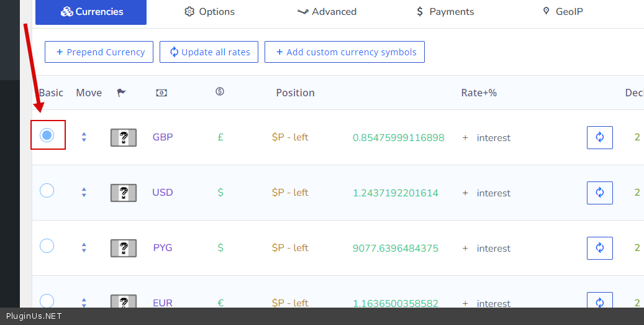The width and height of the screenshot is (644, 325).
Task: Open GBP symbol position dropdown
Action: click(290, 137)
